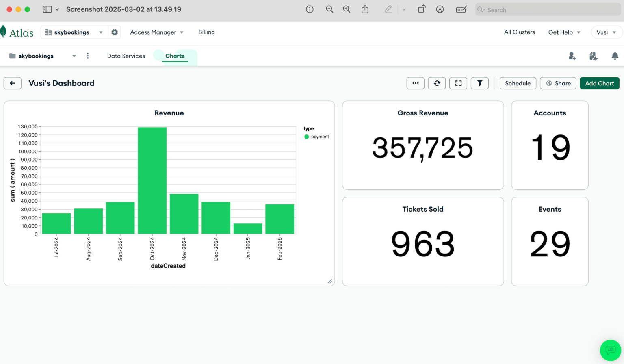Zoom in with Preview toolbar
The width and height of the screenshot is (624, 364).
click(x=347, y=9)
